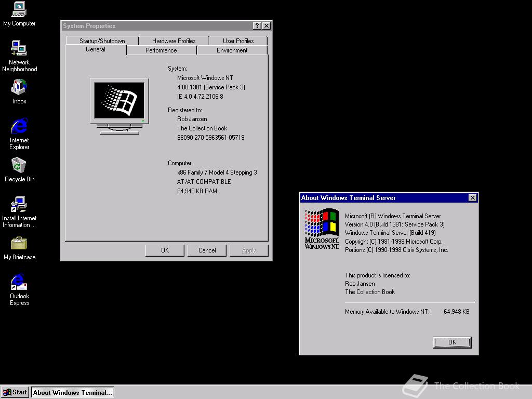Click the 'AT/AT COMPATIBLE' text

tap(204, 182)
